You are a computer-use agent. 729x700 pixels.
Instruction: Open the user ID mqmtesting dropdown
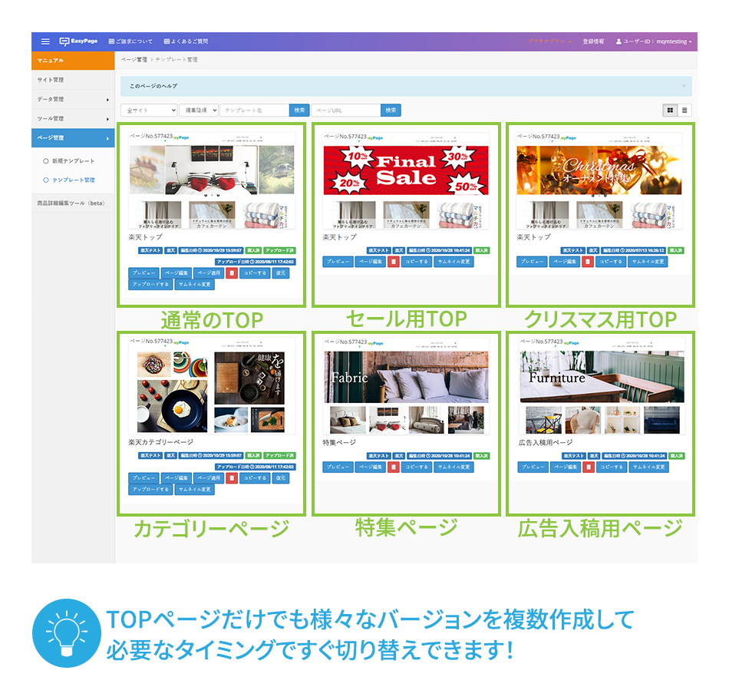click(x=654, y=41)
